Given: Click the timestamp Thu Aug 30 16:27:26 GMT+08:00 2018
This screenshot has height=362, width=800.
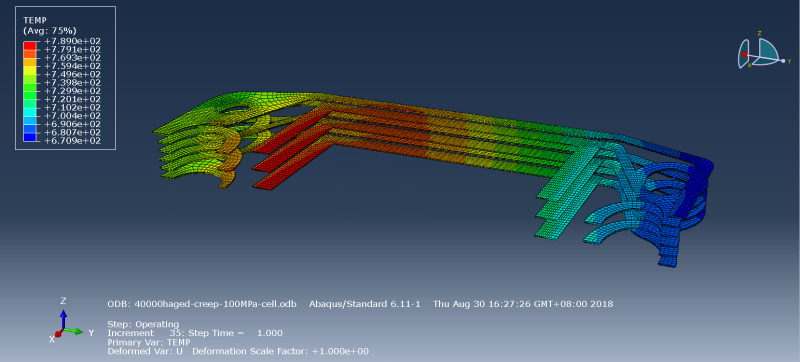Looking at the screenshot, I should pos(523,304).
